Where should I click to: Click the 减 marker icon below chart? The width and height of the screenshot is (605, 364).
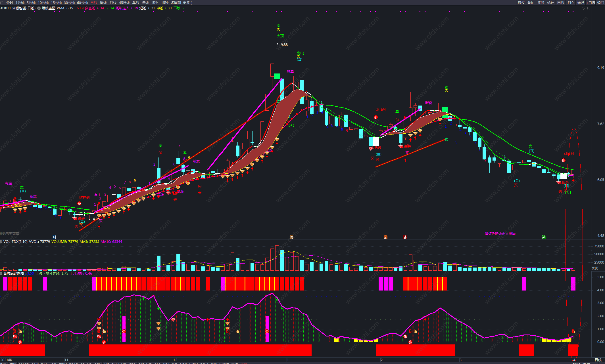544,237
